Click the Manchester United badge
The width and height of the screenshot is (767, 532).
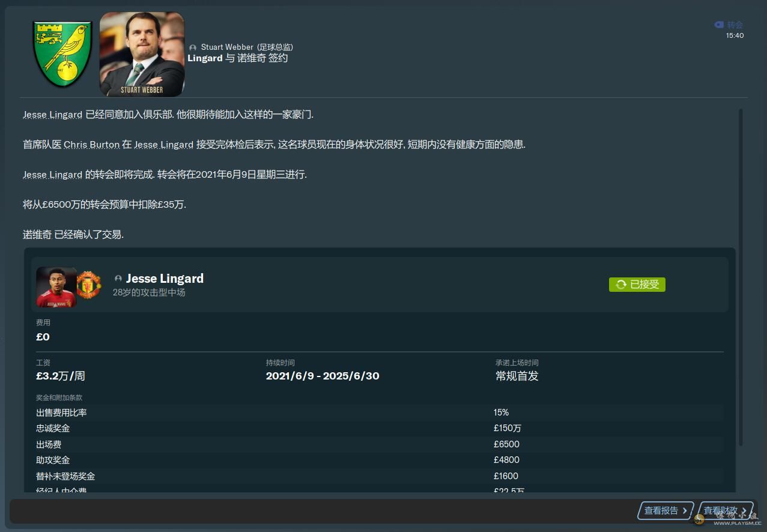pyautogui.click(x=89, y=285)
